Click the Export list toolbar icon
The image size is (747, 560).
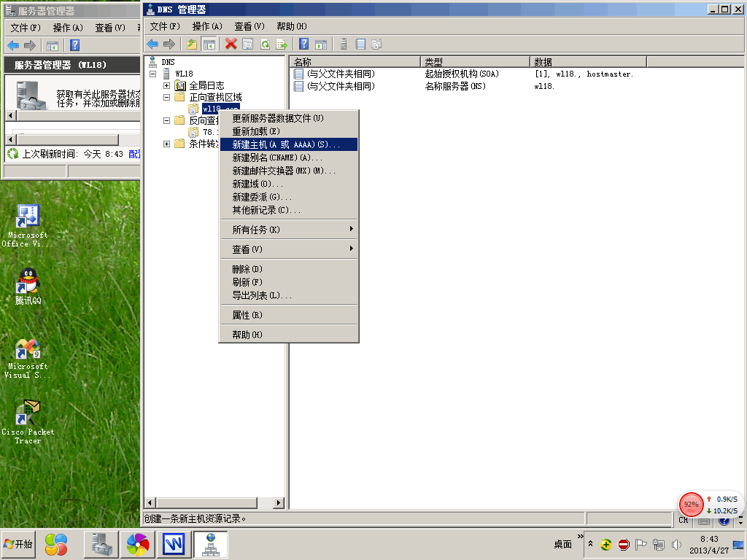[x=281, y=44]
